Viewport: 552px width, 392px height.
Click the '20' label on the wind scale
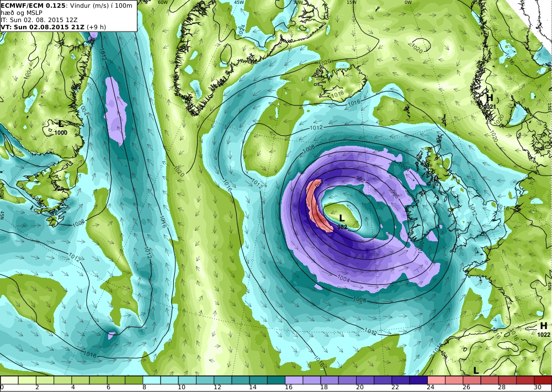[360, 388]
